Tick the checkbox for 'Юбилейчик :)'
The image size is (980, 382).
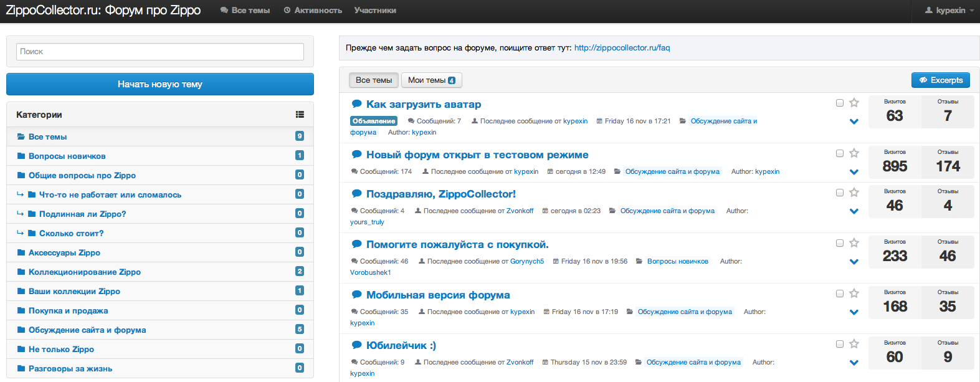840,344
